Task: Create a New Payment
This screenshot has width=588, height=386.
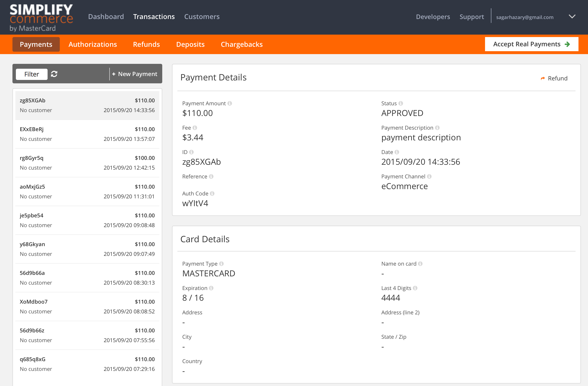Action: [135, 74]
